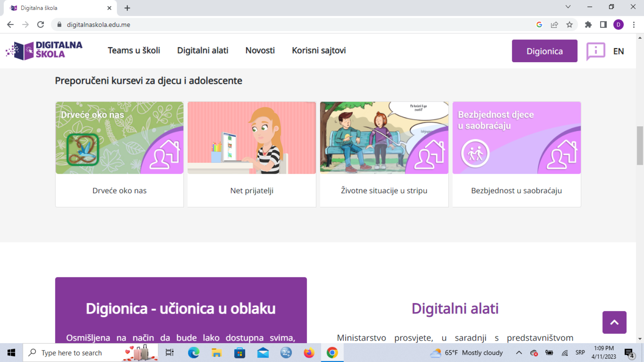Open the Novosti menu item

click(x=260, y=51)
